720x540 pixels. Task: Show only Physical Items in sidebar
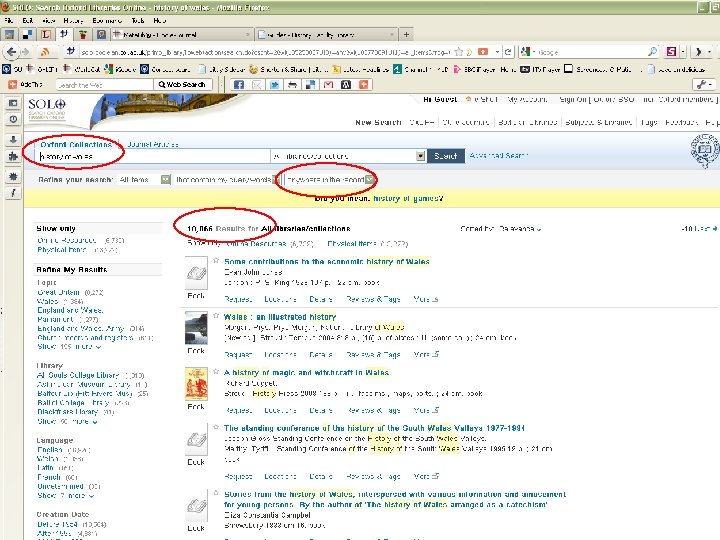[62, 250]
